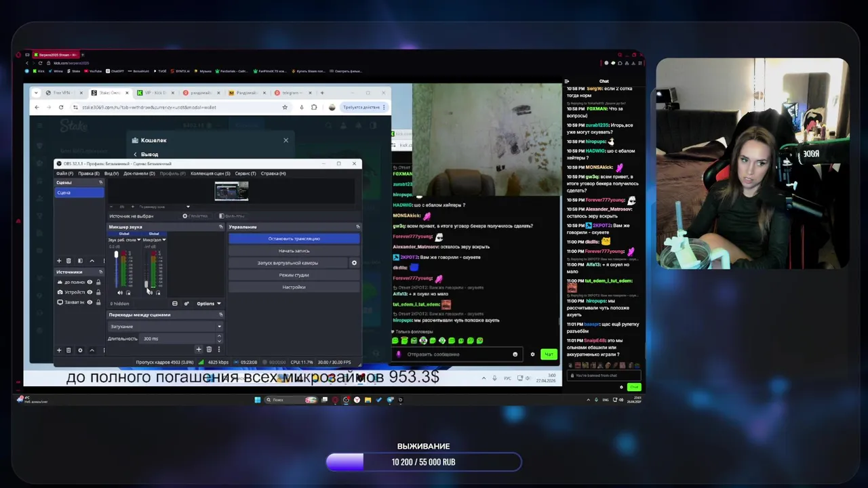This screenshot has width=868, height=488.
Task: Undock the Управление panel
Action: (358, 226)
